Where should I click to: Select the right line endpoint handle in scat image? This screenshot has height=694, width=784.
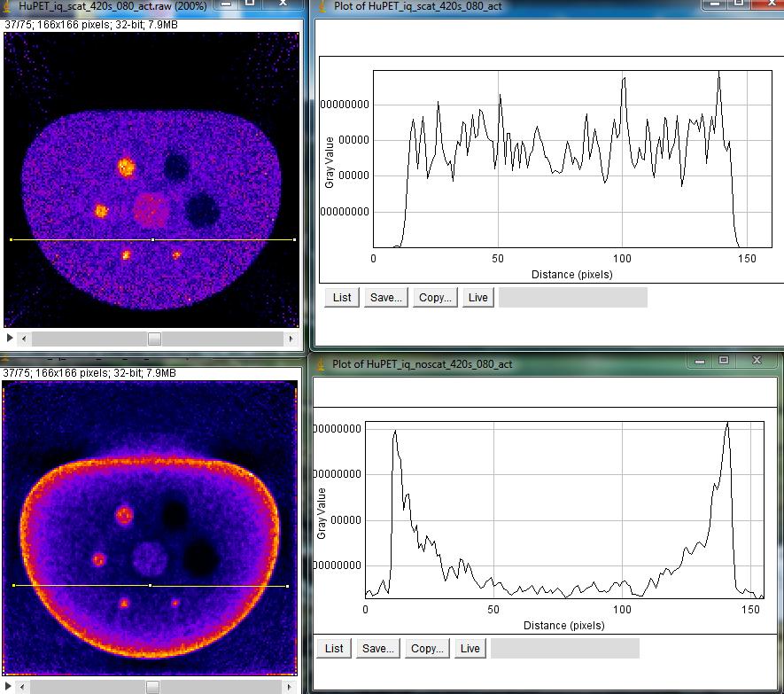(294, 239)
